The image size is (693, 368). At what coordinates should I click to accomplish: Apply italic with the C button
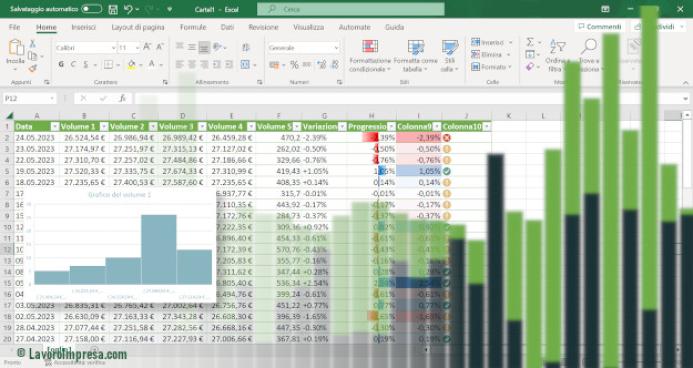pos(73,64)
